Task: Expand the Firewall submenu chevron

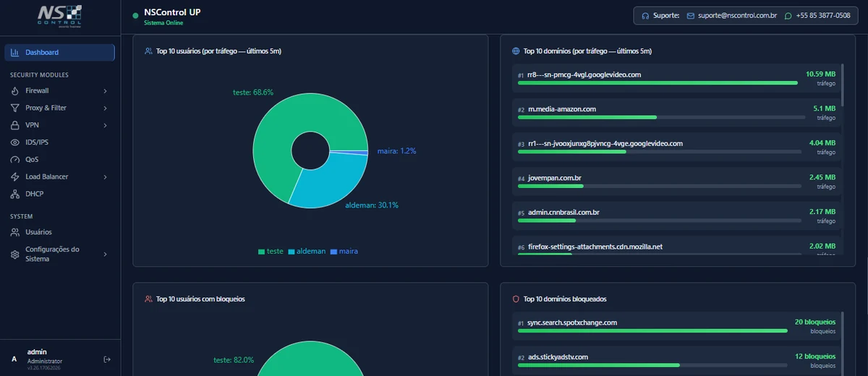Action: [x=106, y=91]
